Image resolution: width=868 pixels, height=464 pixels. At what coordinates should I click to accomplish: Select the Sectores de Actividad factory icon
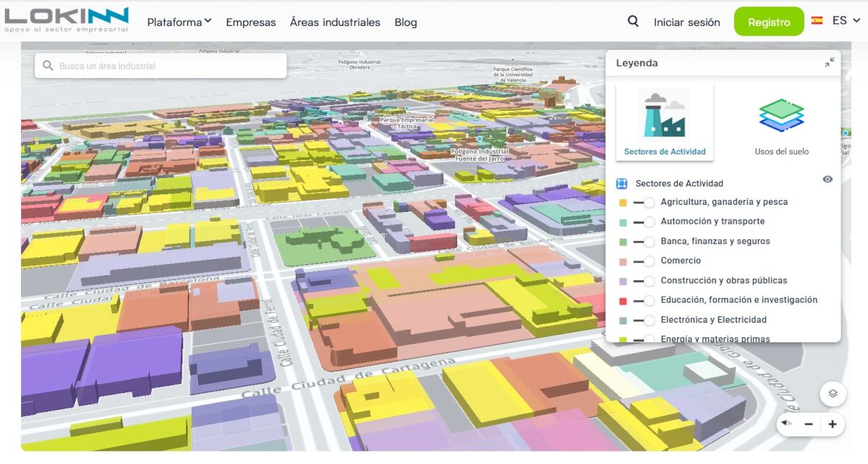coord(664,114)
